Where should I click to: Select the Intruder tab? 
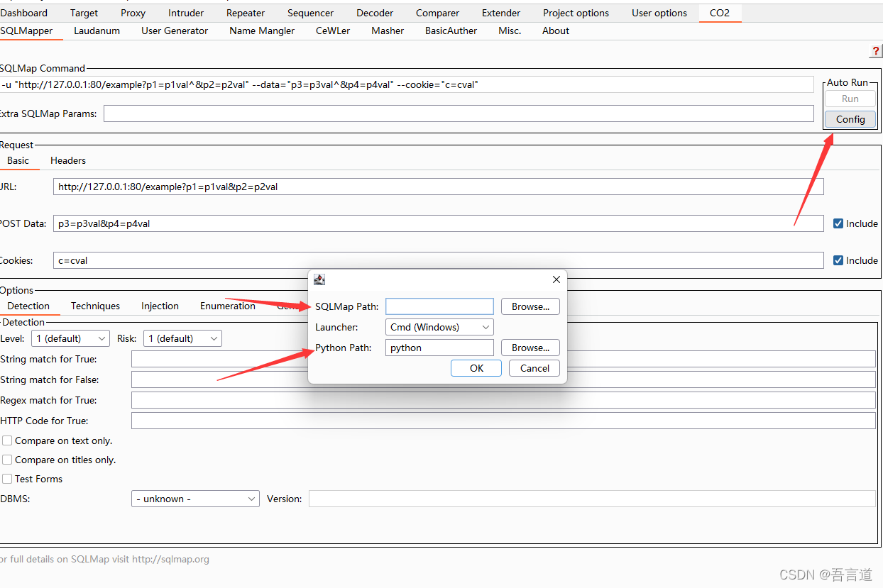point(186,13)
